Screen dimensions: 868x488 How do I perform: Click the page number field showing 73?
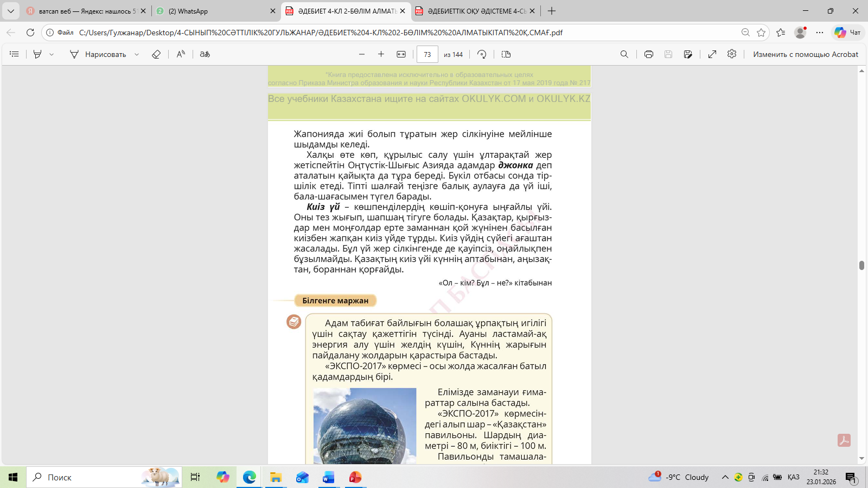tap(427, 54)
